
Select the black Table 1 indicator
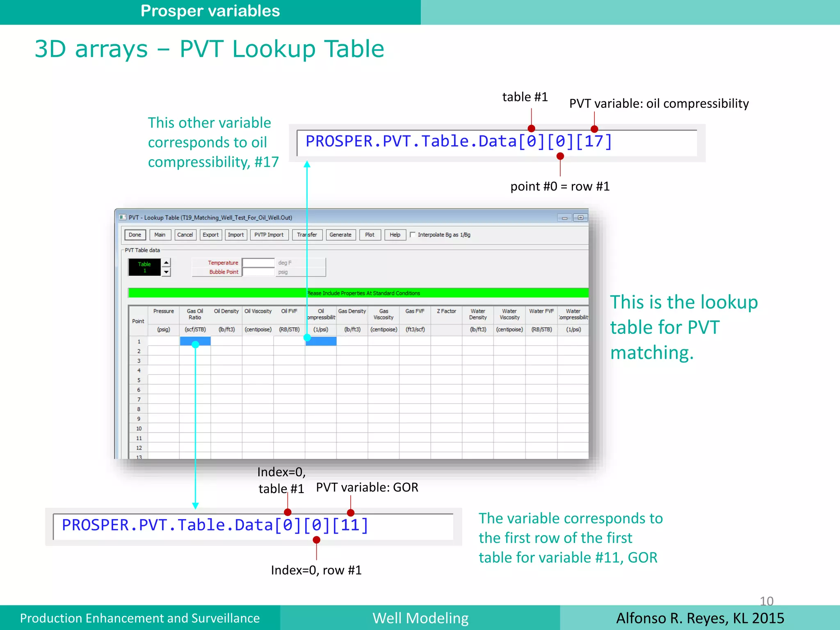coord(144,267)
